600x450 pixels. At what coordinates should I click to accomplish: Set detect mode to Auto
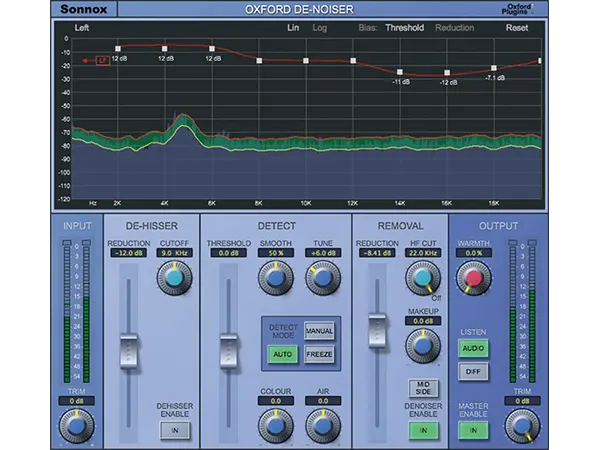(x=282, y=354)
